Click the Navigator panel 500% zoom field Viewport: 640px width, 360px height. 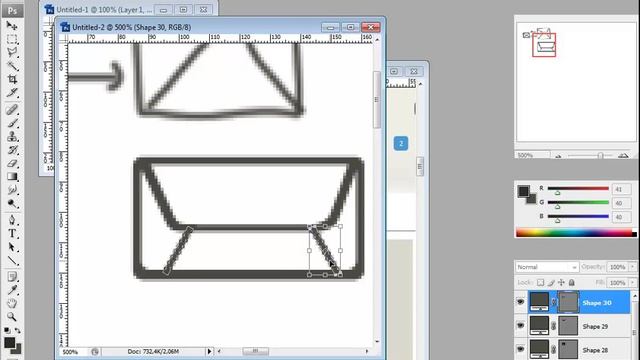point(533,156)
